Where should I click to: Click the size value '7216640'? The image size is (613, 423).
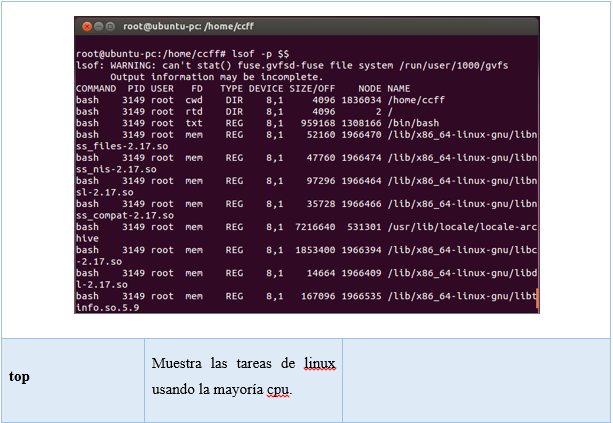(x=315, y=227)
